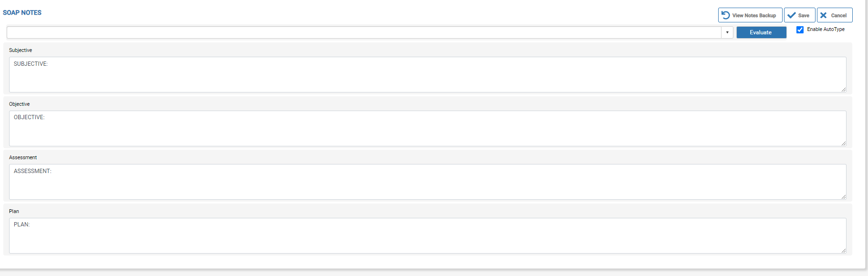Click resize handle of Objective text box

point(843,143)
